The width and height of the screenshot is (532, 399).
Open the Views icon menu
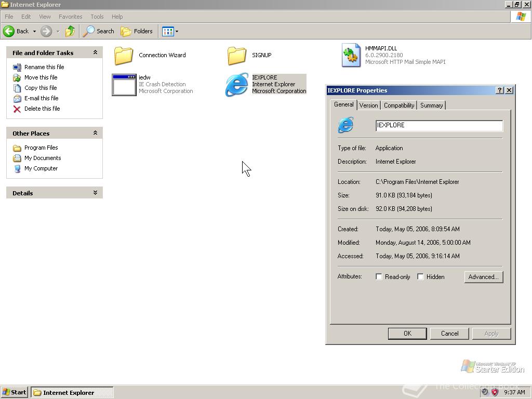point(168,31)
